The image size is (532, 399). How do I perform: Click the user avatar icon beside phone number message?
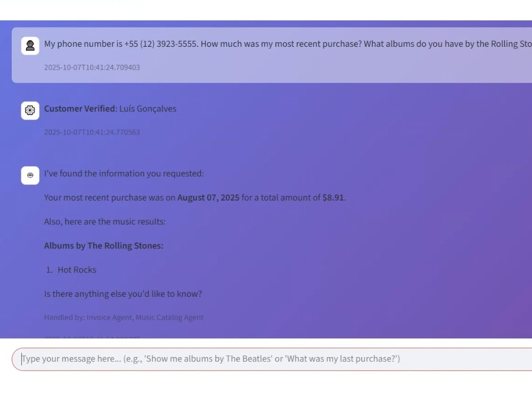click(30, 46)
